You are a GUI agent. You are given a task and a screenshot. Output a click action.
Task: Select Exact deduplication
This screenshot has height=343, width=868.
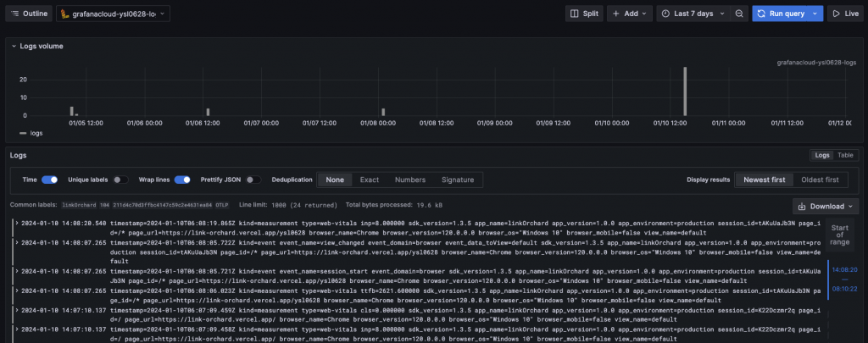click(x=370, y=180)
